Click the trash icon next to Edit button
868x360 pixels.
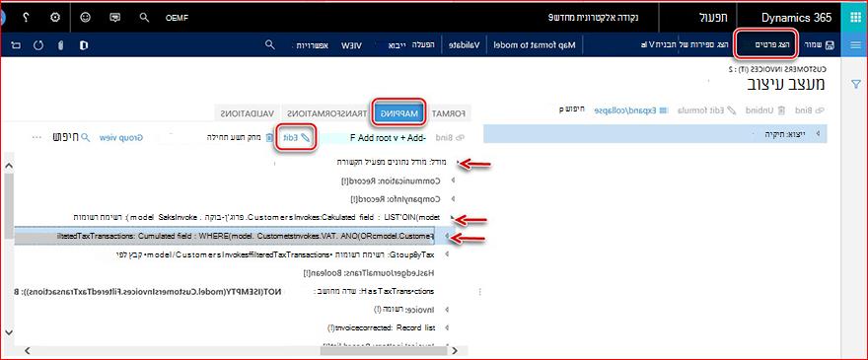tap(269, 137)
